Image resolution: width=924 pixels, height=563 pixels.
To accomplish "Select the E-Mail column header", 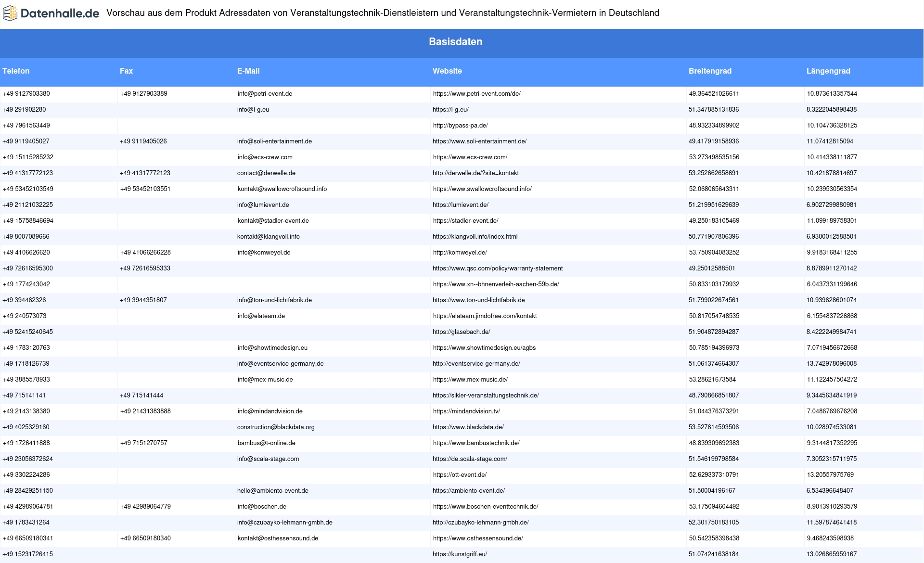I will 248,71.
